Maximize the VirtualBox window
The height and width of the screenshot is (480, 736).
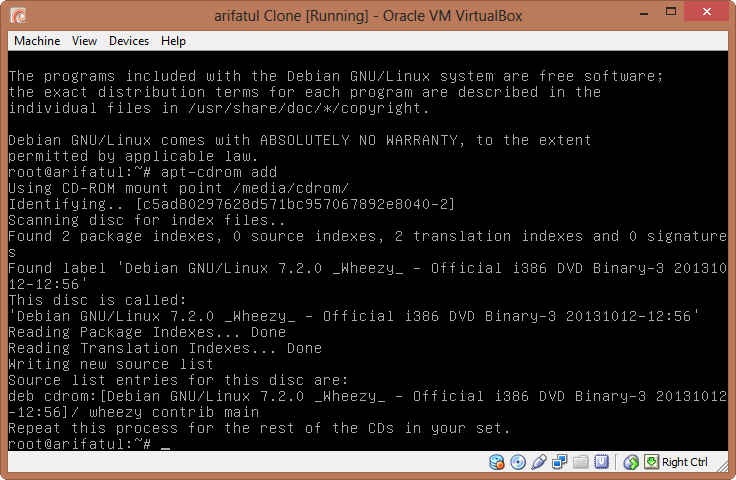pos(671,12)
